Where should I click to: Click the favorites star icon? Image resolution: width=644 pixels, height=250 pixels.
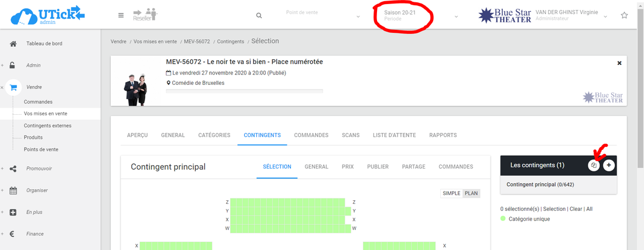624,16
